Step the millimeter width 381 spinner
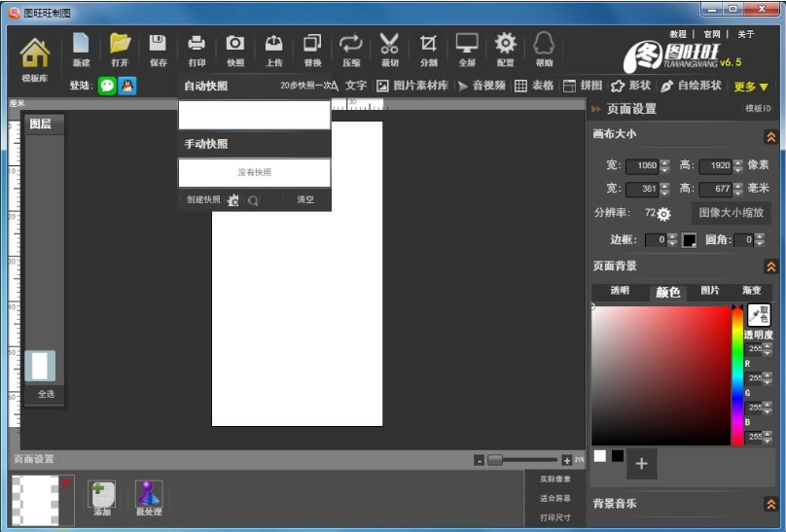Image resolution: width=786 pixels, height=532 pixels. [x=664, y=189]
